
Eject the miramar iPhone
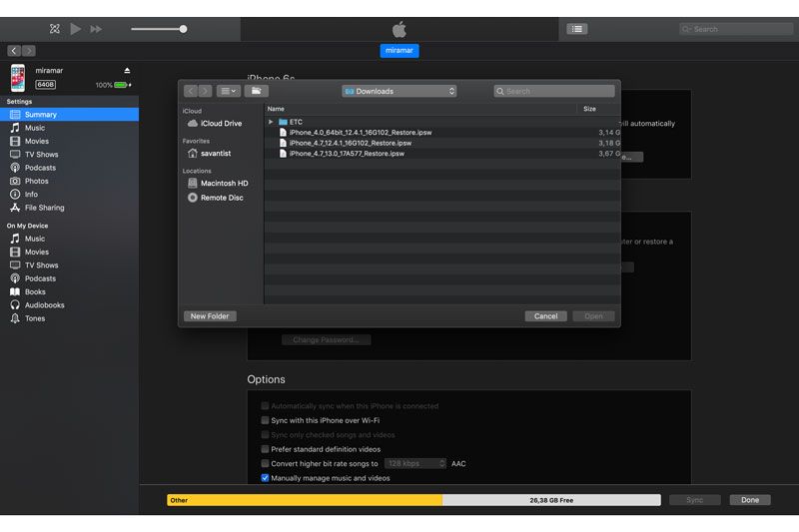point(127,70)
